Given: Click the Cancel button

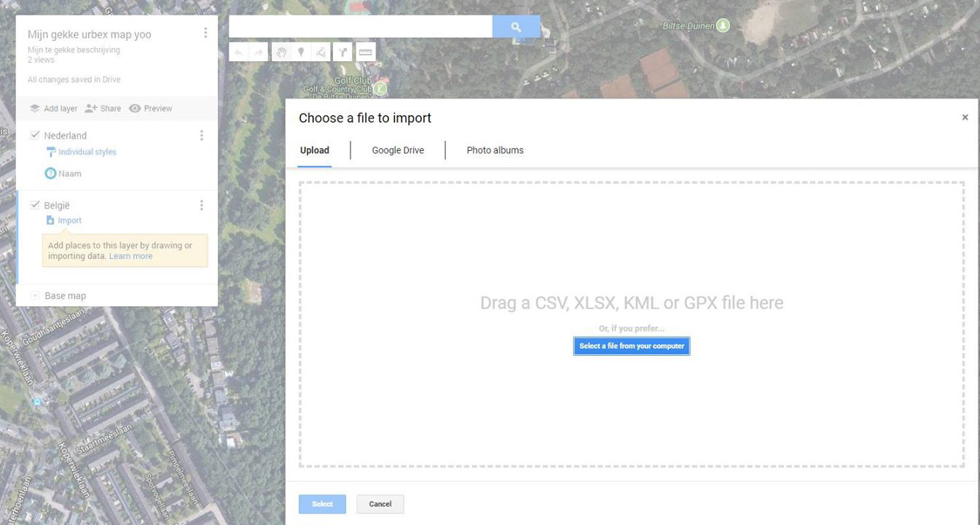Looking at the screenshot, I should click(380, 504).
